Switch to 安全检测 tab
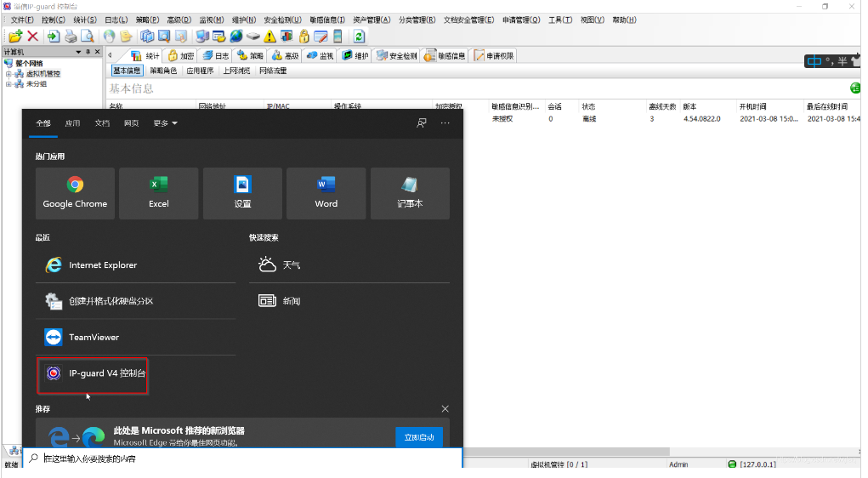Viewport: 868px width, 478px height. pyautogui.click(x=397, y=56)
